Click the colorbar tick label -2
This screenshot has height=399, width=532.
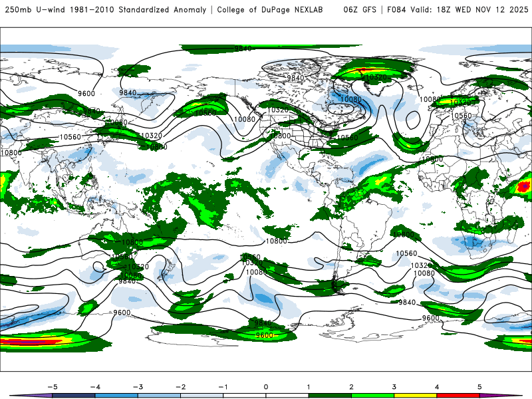click(180, 387)
